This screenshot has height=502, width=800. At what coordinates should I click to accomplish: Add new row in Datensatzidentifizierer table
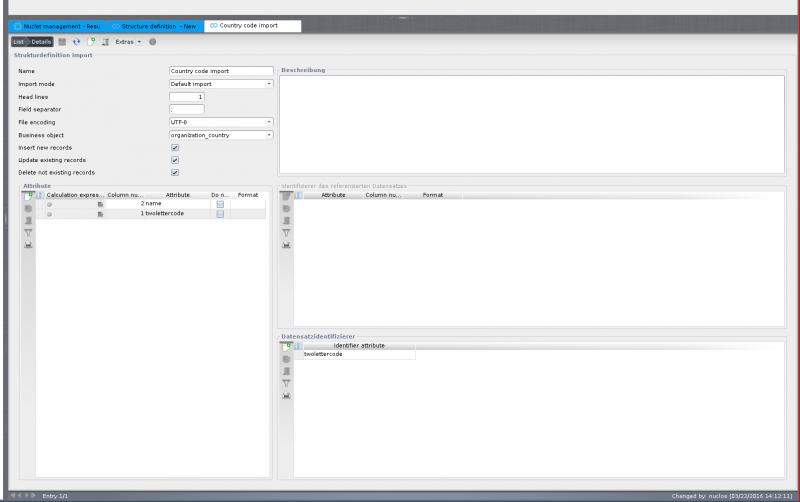(x=286, y=346)
